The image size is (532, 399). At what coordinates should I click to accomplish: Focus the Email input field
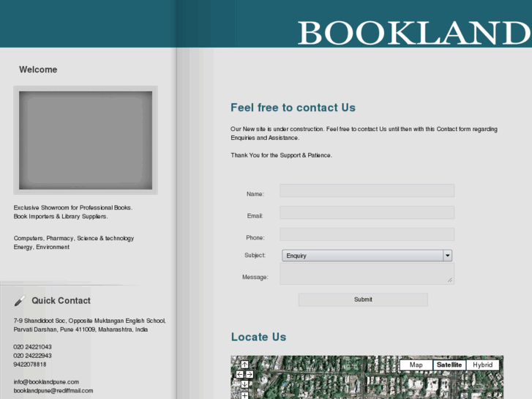coord(367,212)
